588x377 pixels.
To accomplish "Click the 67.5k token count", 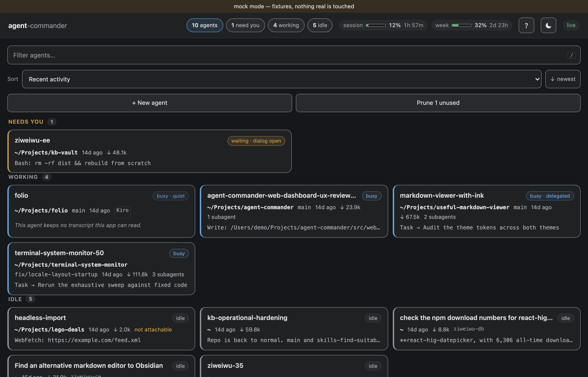I will 410,217.
